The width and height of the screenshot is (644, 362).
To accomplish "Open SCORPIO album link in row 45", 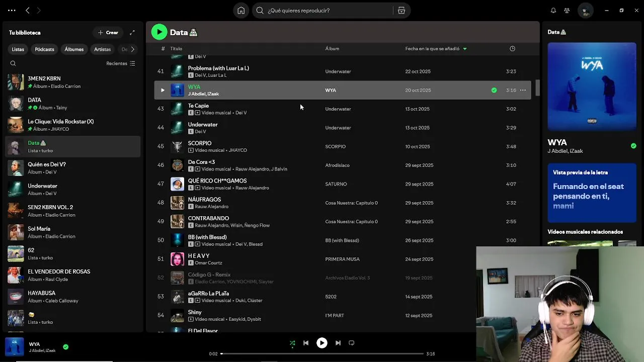I will tap(335, 147).
